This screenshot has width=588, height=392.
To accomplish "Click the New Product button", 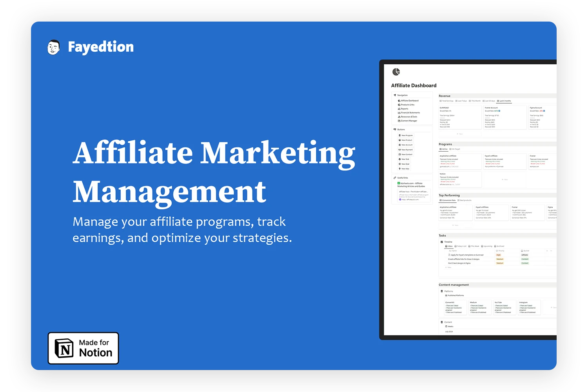I will coord(405,140).
